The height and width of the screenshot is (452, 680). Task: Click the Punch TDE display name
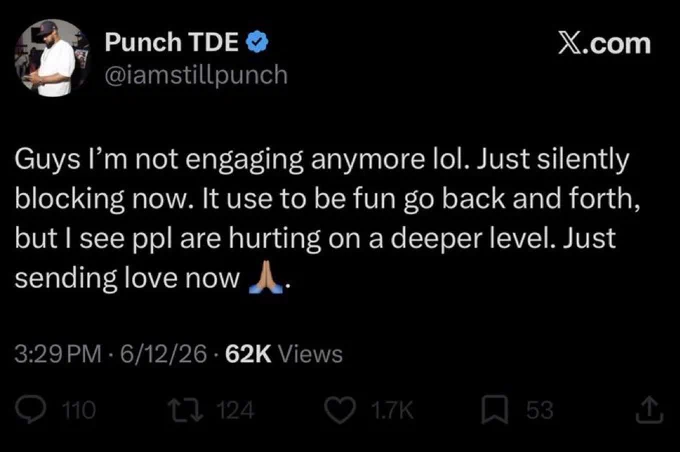[x=171, y=42]
